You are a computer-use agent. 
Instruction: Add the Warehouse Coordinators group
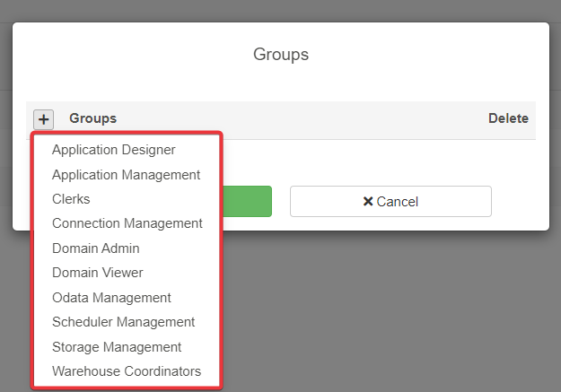127,371
